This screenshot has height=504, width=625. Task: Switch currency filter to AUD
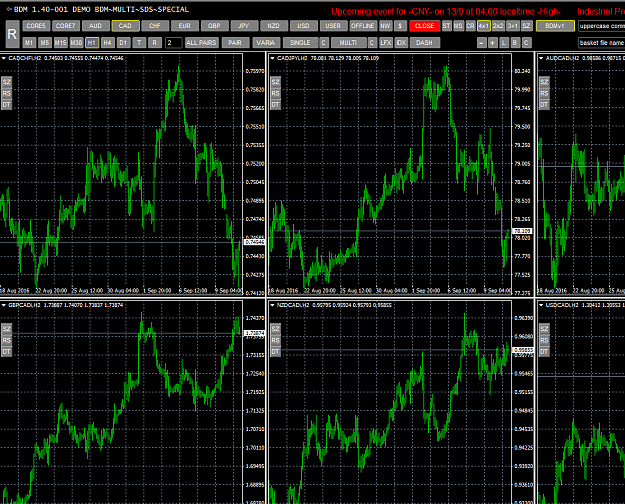click(96, 26)
